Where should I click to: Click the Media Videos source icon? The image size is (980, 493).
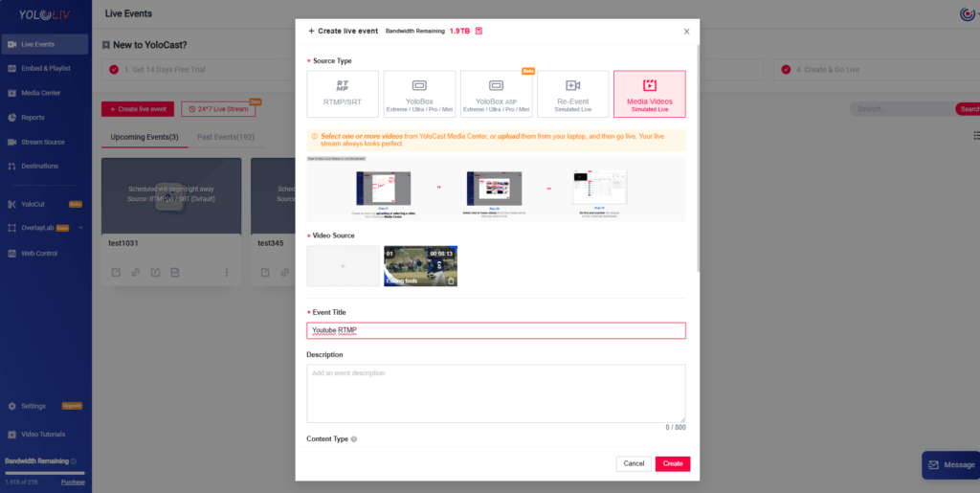click(x=649, y=85)
